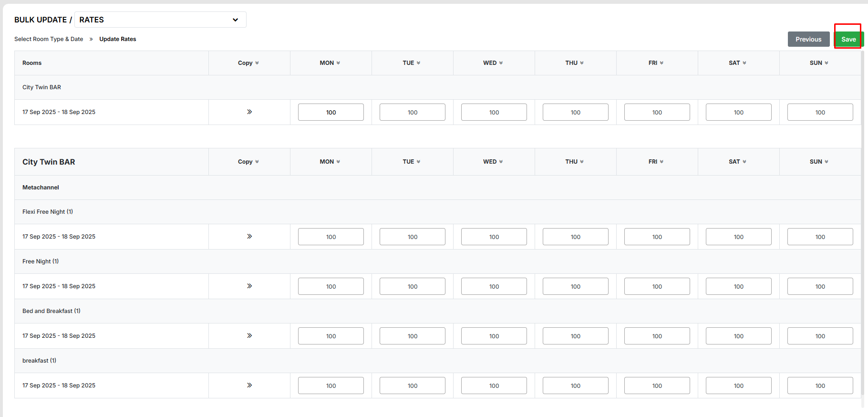This screenshot has width=868, height=417.
Task: Click SUN rate field for breakfast row
Action: click(x=820, y=386)
